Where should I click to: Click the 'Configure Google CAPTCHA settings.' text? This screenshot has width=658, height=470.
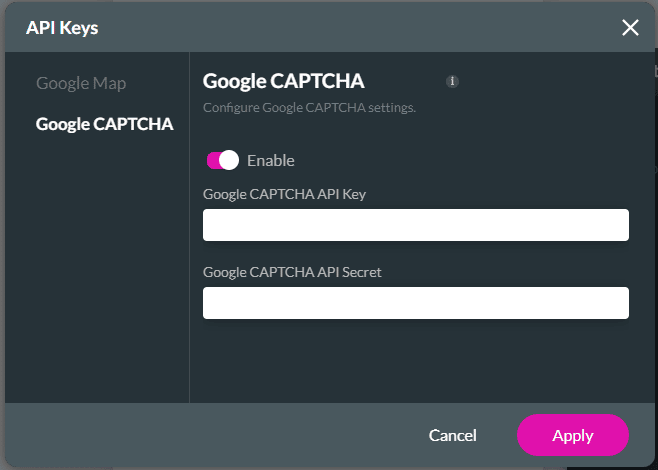[x=309, y=108]
